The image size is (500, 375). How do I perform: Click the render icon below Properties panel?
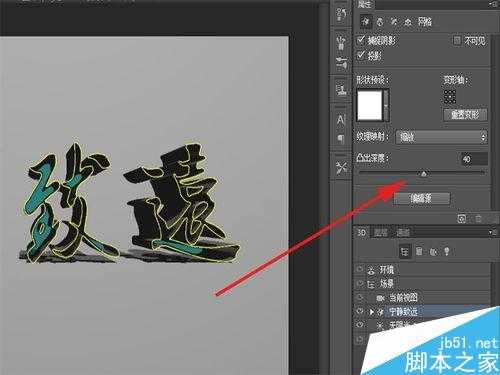click(x=462, y=219)
